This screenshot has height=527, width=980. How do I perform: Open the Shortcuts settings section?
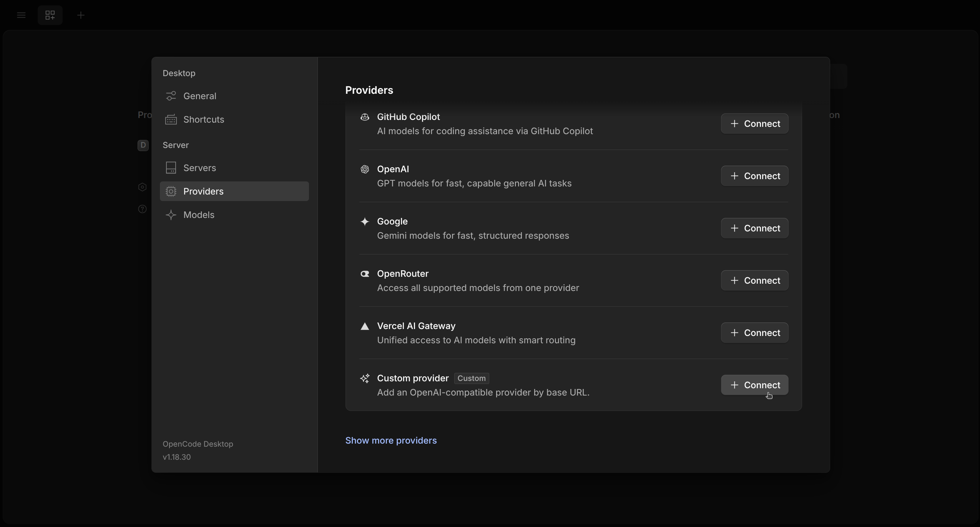click(x=234, y=120)
